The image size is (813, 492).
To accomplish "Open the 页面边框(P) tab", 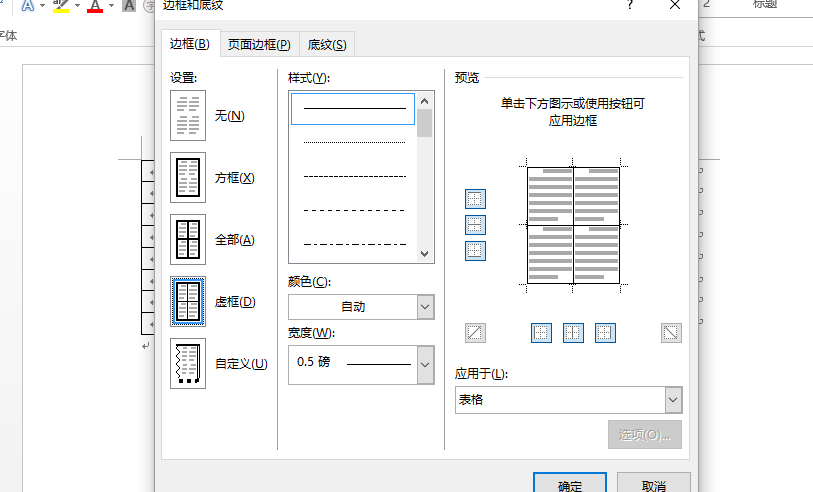I will (259, 45).
